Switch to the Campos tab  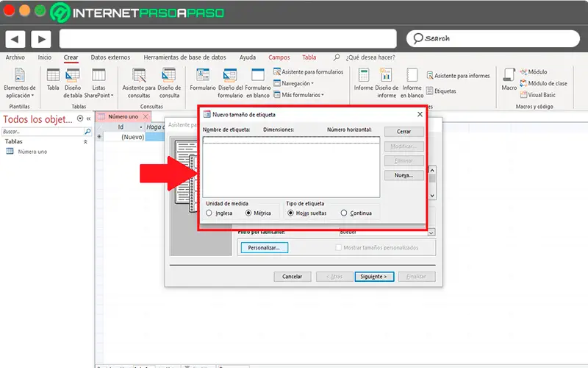pos(279,57)
